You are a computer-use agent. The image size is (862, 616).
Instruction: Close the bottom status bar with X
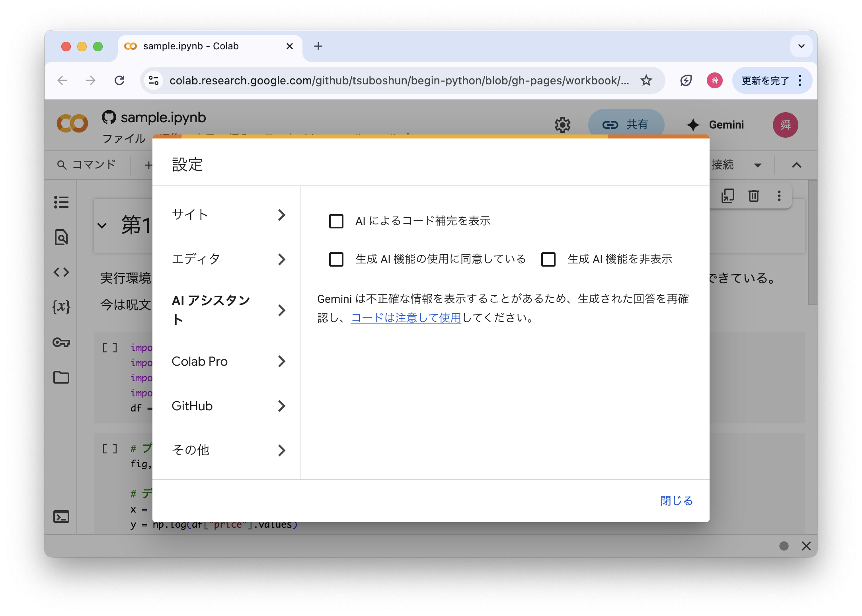pos(806,546)
